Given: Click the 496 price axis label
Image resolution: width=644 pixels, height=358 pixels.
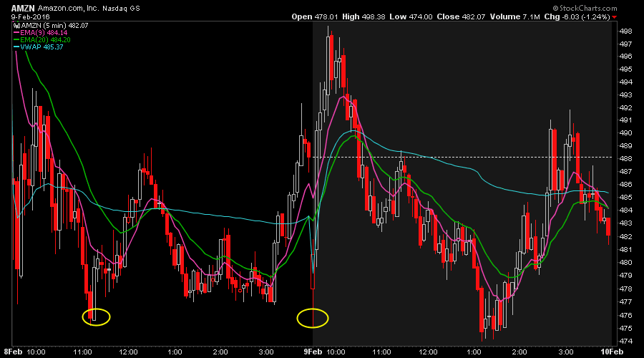Looking at the screenshot, I should [x=625, y=57].
